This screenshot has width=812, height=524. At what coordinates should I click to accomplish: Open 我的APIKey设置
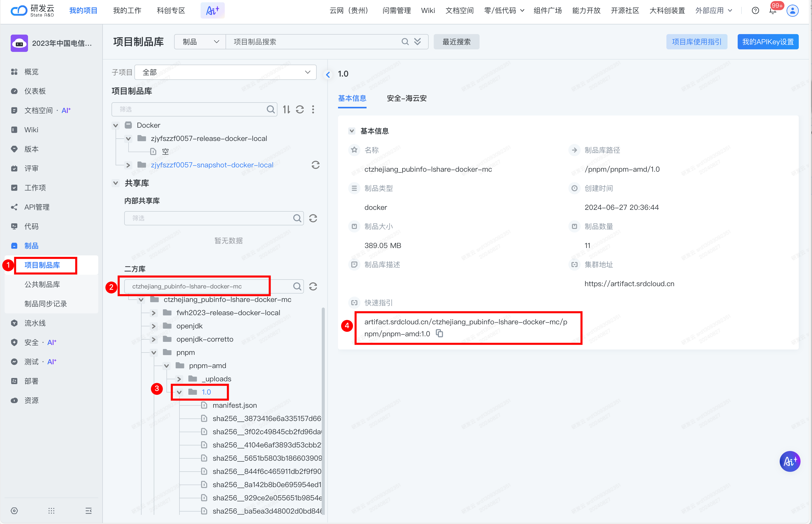[x=768, y=42]
